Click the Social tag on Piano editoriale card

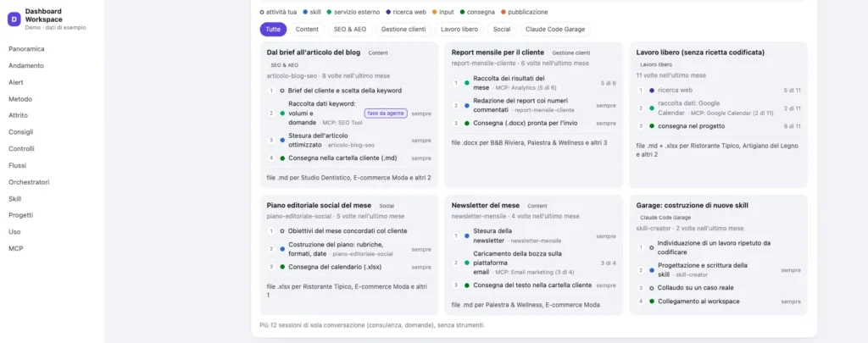click(x=387, y=206)
